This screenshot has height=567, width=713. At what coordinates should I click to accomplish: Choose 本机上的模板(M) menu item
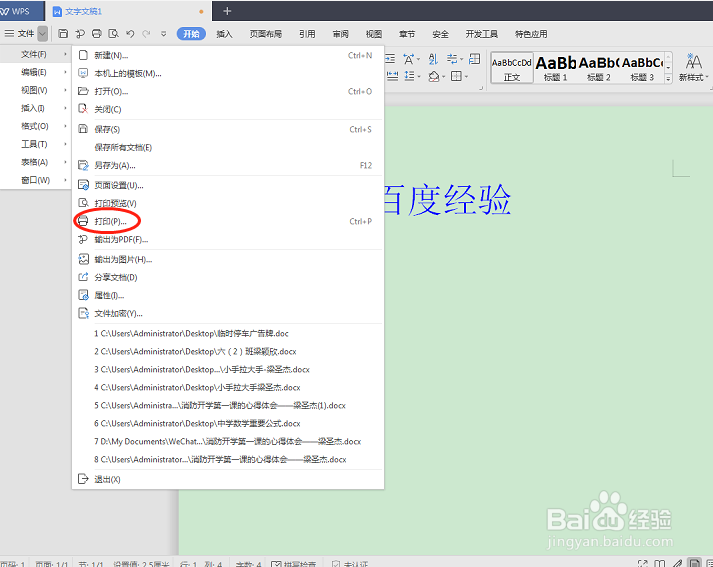tap(227, 73)
